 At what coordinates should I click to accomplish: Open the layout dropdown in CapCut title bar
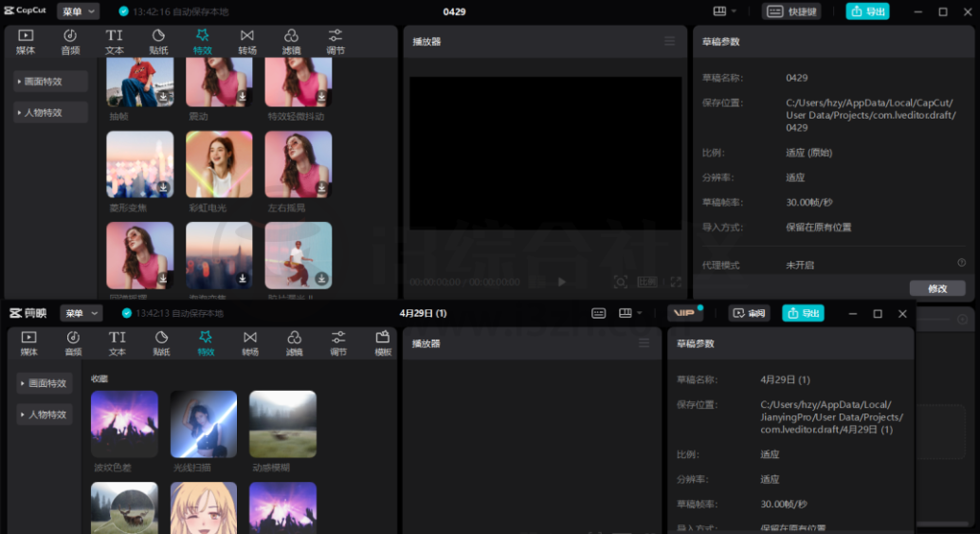pyautogui.click(x=725, y=11)
